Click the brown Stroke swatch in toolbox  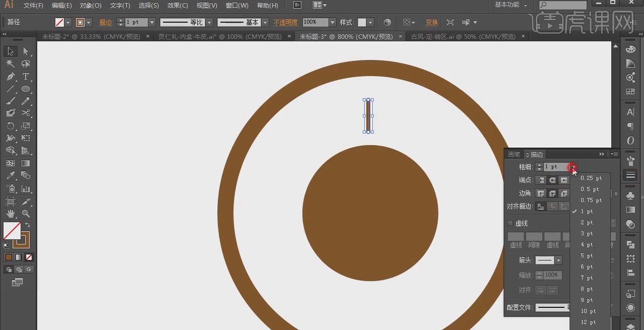(x=22, y=240)
